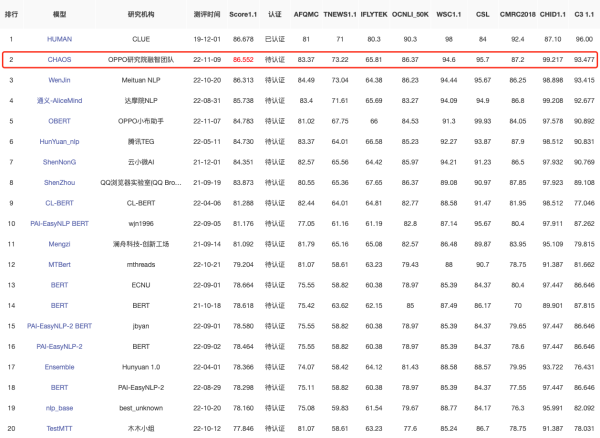Open the PAI-EasyNLP BERT link at rank 10
600x438 pixels.
59,223
